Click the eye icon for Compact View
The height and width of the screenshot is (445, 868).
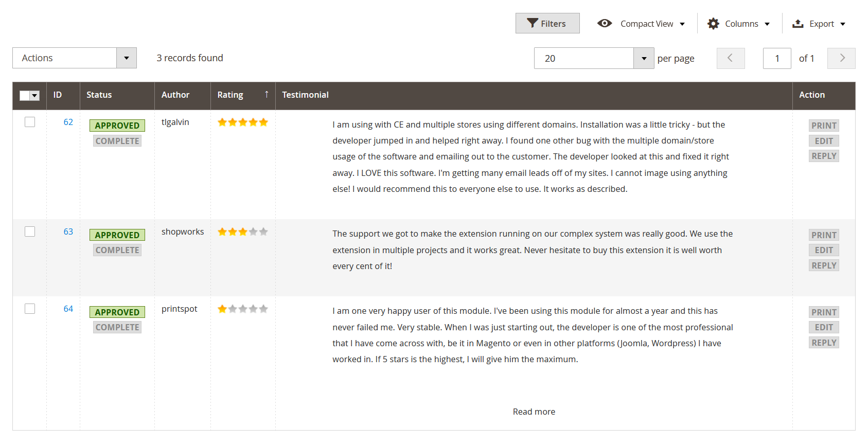pyautogui.click(x=605, y=23)
